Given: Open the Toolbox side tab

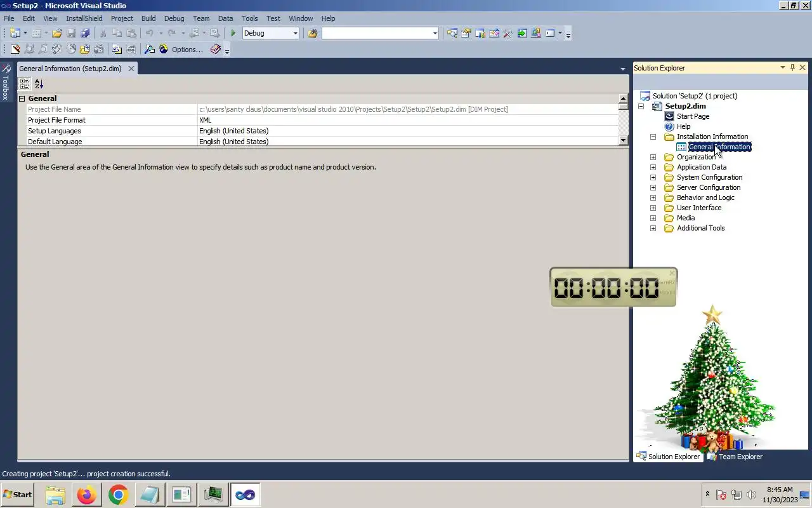Looking at the screenshot, I should point(6,82).
